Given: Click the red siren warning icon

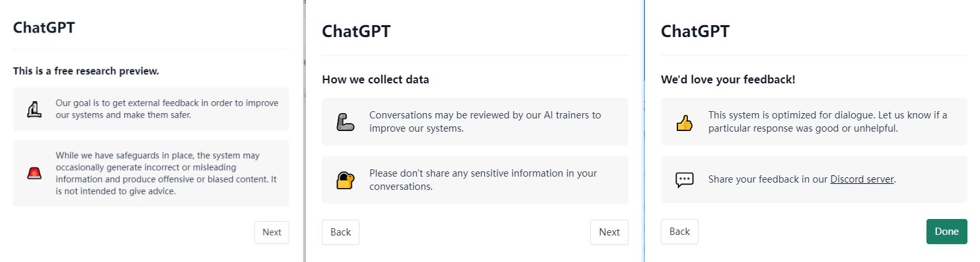Looking at the screenshot, I should click(x=34, y=173).
